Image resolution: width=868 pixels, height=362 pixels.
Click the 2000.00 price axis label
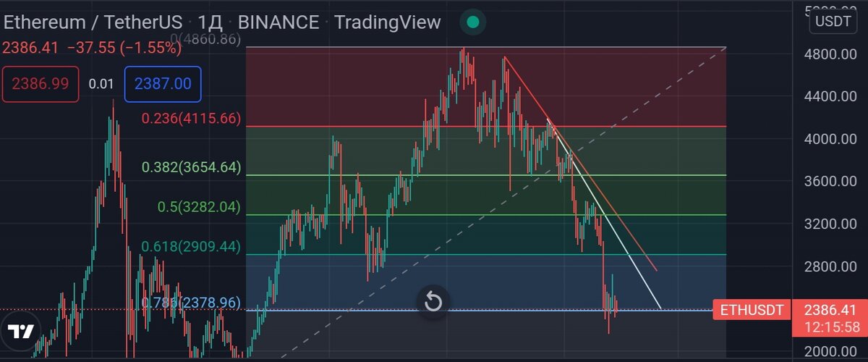pyautogui.click(x=829, y=352)
